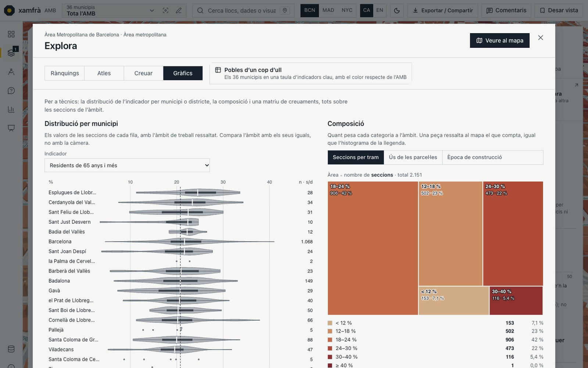
Task: Click the 18–24 % treemap block
Action: coord(373,248)
